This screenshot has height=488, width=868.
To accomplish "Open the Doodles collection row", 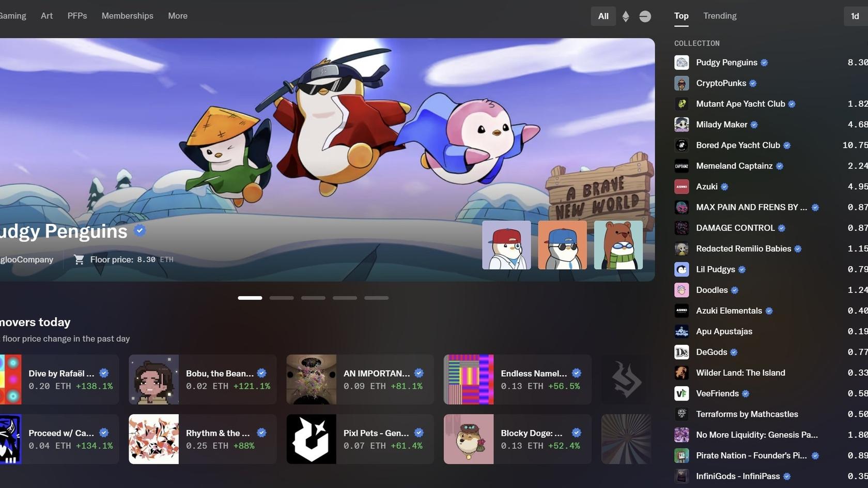I will (771, 290).
